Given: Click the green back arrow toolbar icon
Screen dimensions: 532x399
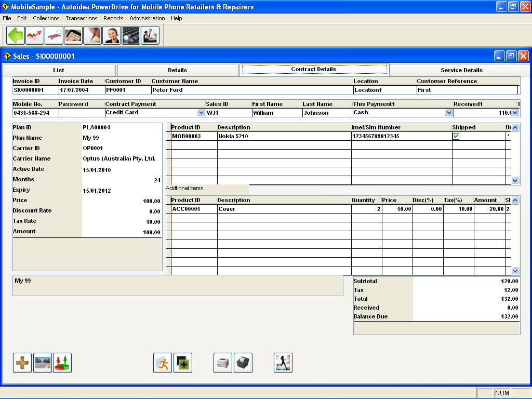Looking at the screenshot, I should point(16,35).
